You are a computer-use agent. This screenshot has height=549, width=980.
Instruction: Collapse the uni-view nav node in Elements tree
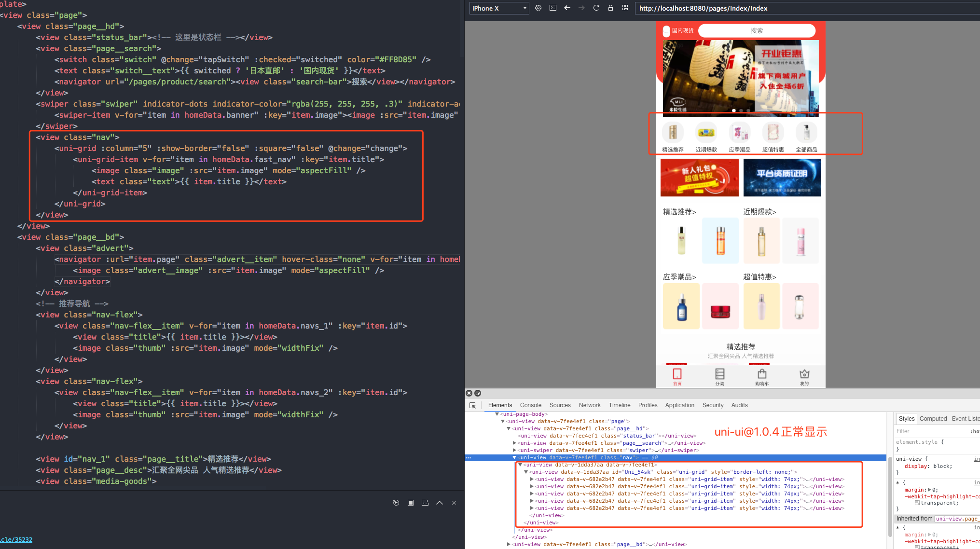[x=514, y=457]
